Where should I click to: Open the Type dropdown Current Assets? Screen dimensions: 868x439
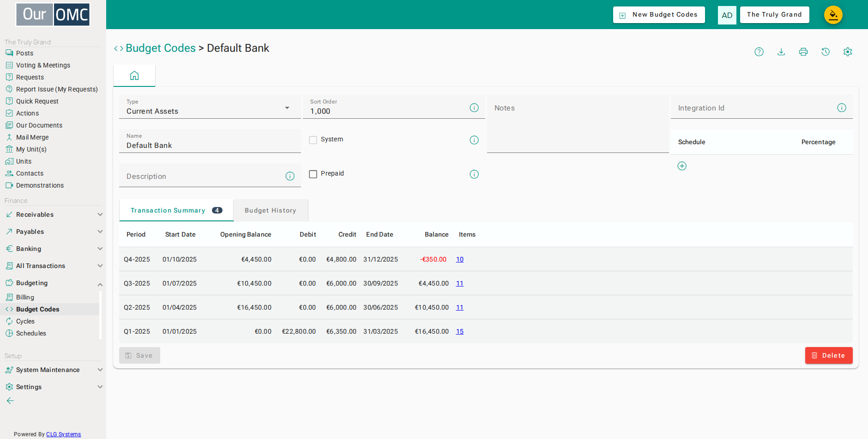point(210,107)
